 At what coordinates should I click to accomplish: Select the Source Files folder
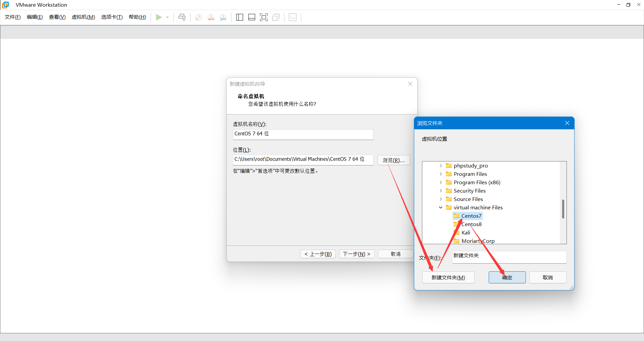click(464, 199)
